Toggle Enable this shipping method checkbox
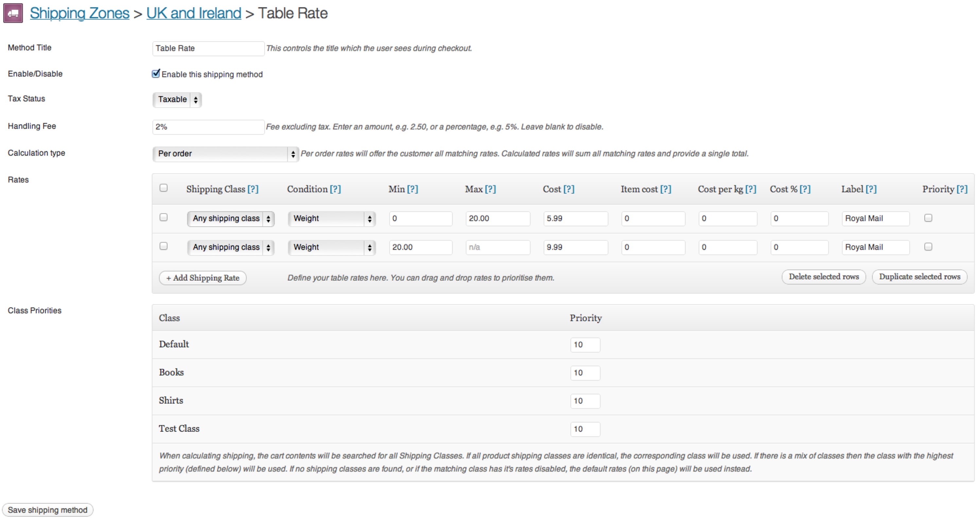The height and width of the screenshot is (520, 980). click(156, 74)
